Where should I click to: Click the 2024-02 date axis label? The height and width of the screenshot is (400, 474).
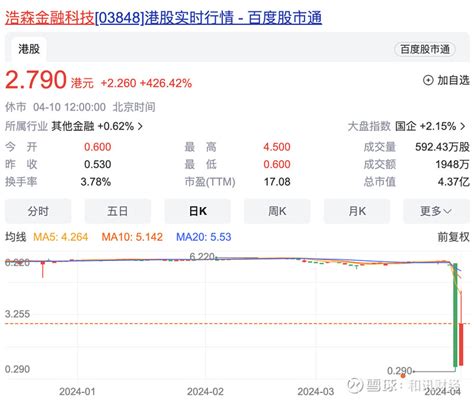click(x=205, y=391)
